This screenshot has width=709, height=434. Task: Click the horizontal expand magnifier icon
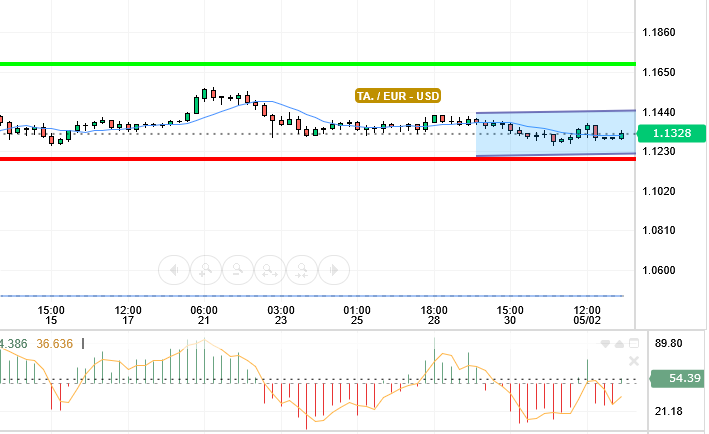[270, 270]
